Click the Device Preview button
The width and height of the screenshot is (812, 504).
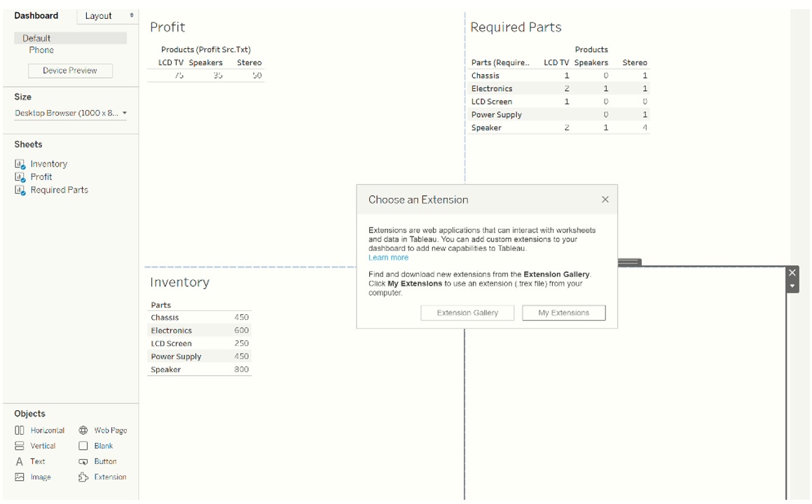(69, 70)
